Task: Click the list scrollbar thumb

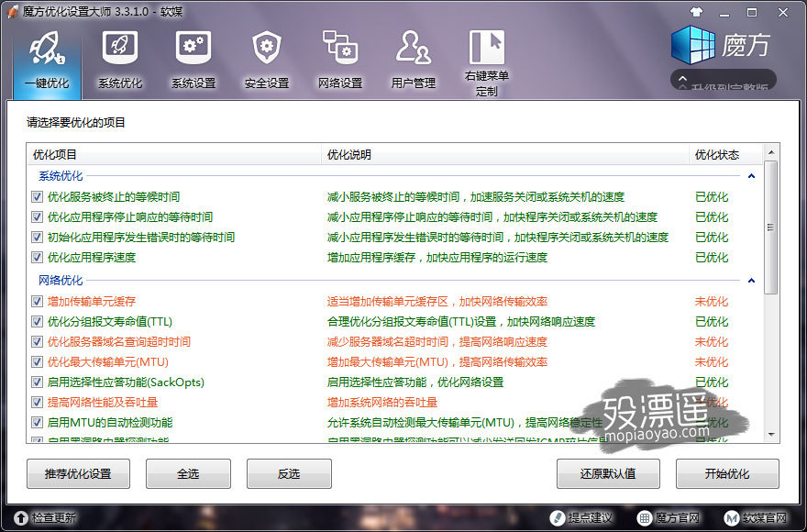Action: (x=770, y=227)
